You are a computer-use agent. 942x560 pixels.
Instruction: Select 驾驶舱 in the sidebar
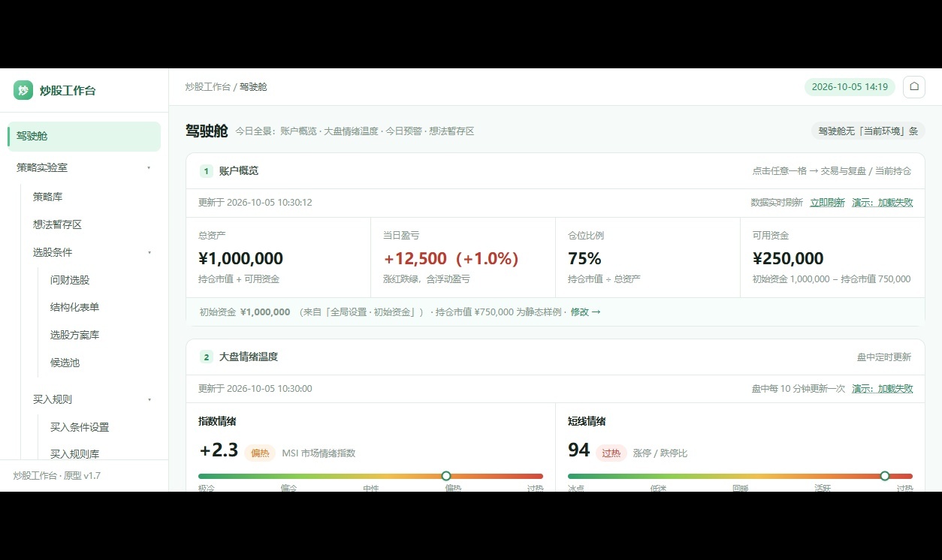[x=84, y=137]
